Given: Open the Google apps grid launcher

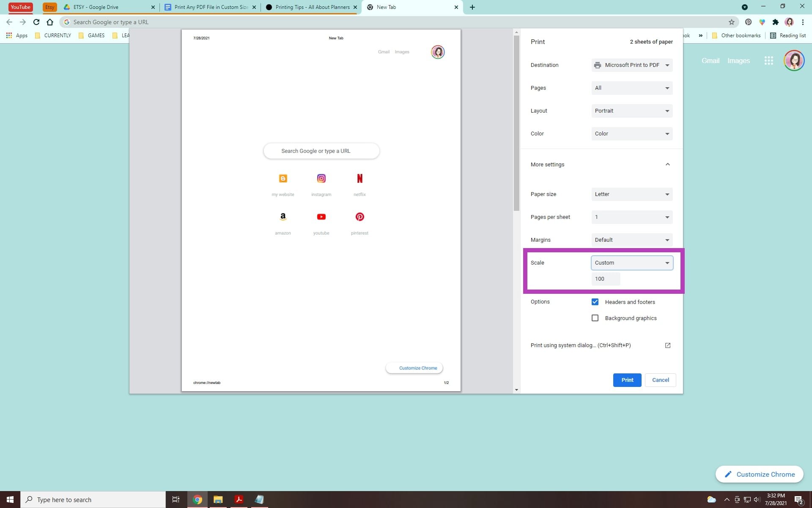Looking at the screenshot, I should point(768,61).
